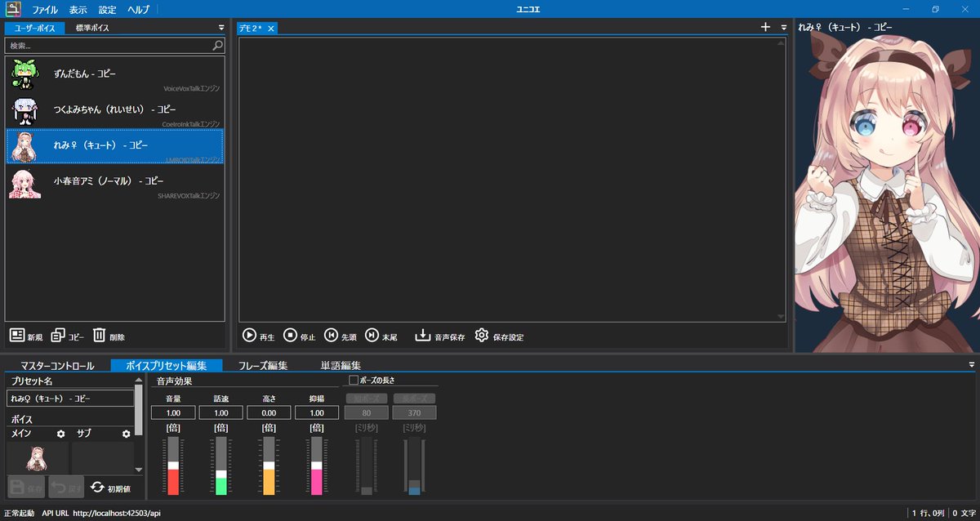Select つくよみちゃん character avatar icon
This screenshot has height=521, width=980.
coord(24,111)
